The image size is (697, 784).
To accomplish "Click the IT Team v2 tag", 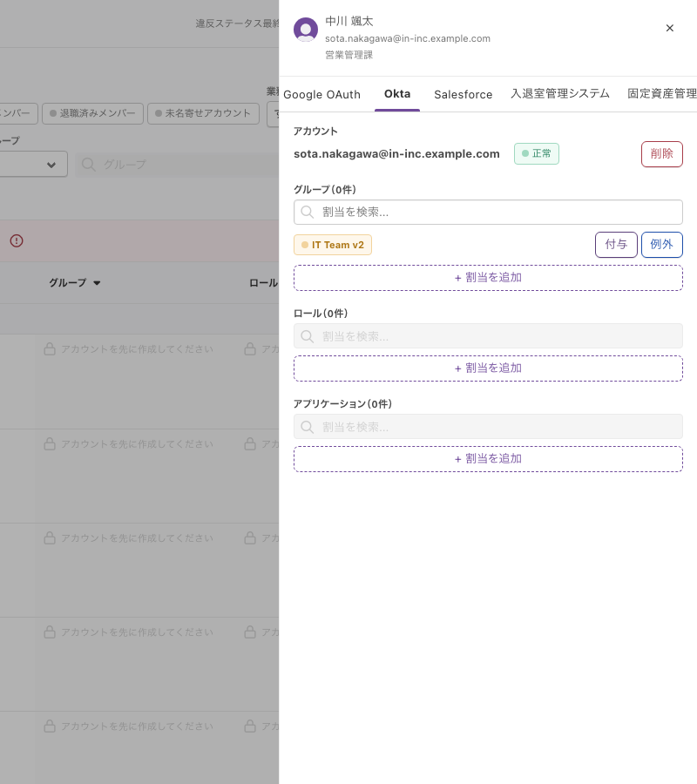I will pos(333,245).
